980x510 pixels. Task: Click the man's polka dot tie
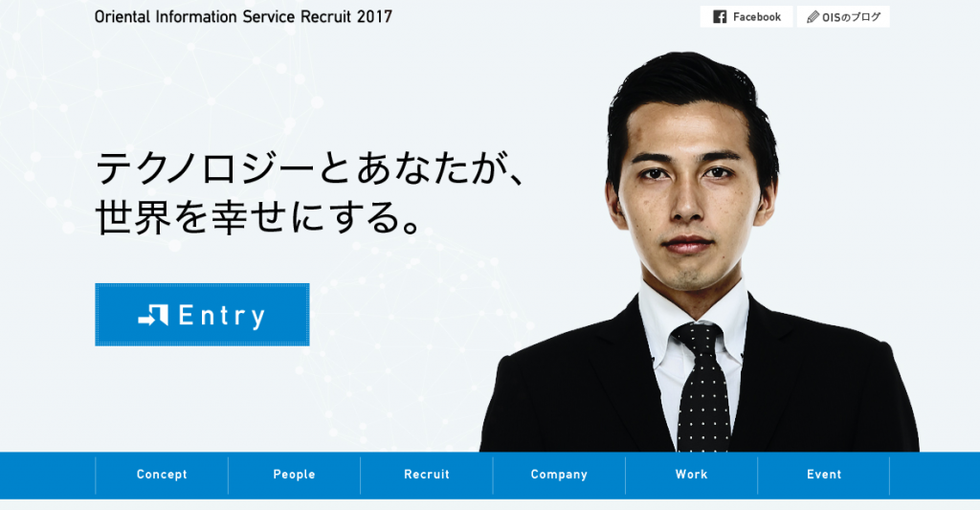point(702,387)
